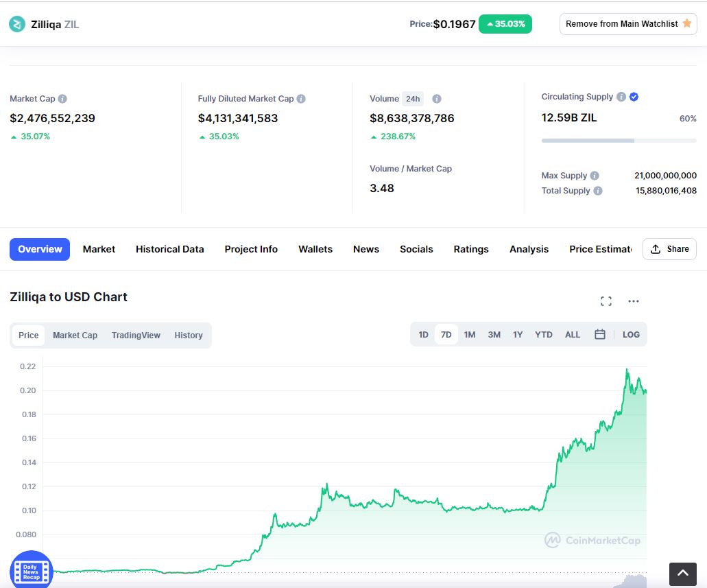Switch the chart range to 1D
The image size is (707, 588).
(423, 334)
